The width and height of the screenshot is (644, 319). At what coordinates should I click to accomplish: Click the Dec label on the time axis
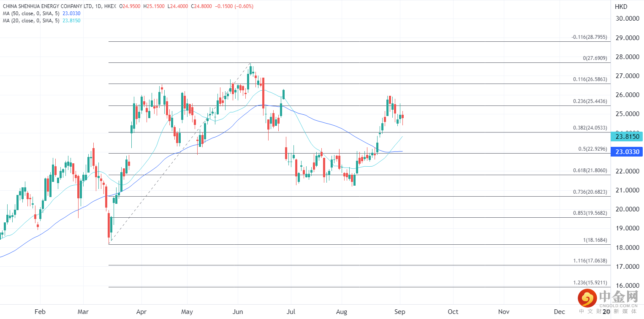(560, 312)
